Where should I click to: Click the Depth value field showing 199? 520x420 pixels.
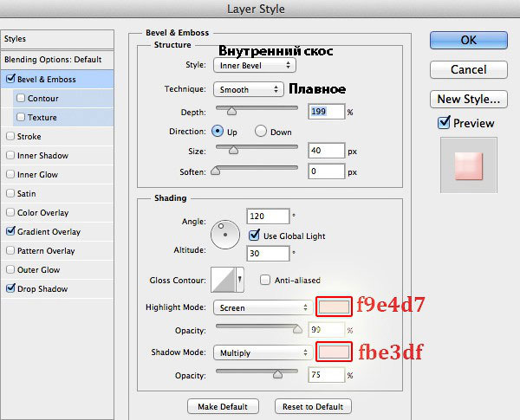(327, 112)
